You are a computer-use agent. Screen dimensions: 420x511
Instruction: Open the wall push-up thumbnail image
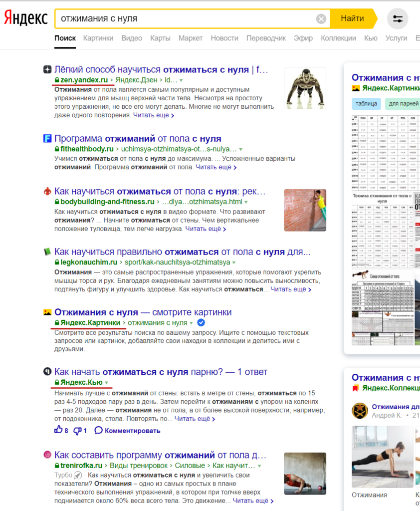(305, 210)
